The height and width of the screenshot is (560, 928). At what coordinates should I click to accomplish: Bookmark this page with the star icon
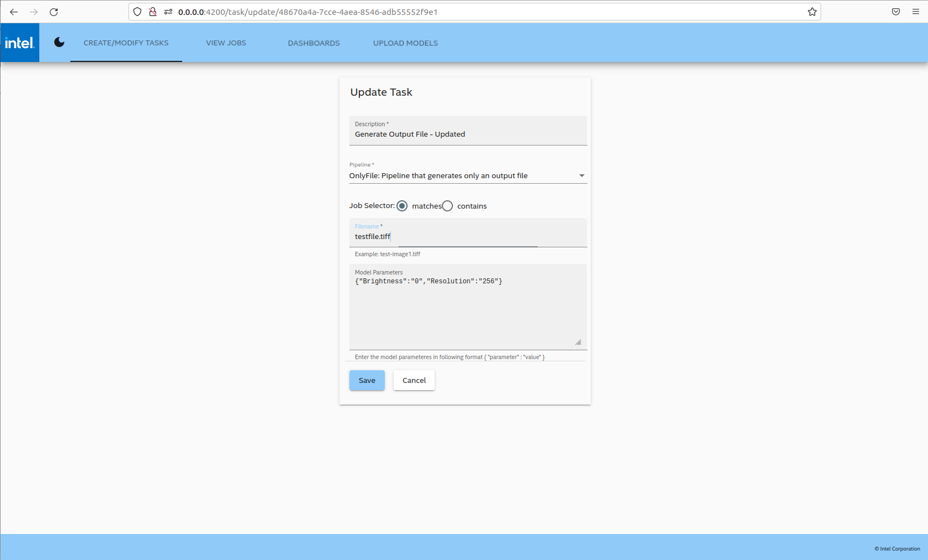[x=812, y=12]
